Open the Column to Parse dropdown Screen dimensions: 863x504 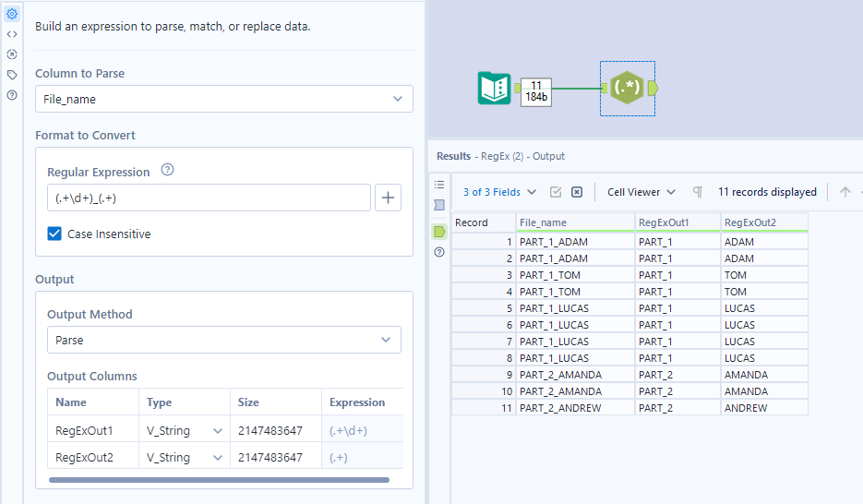click(x=223, y=99)
